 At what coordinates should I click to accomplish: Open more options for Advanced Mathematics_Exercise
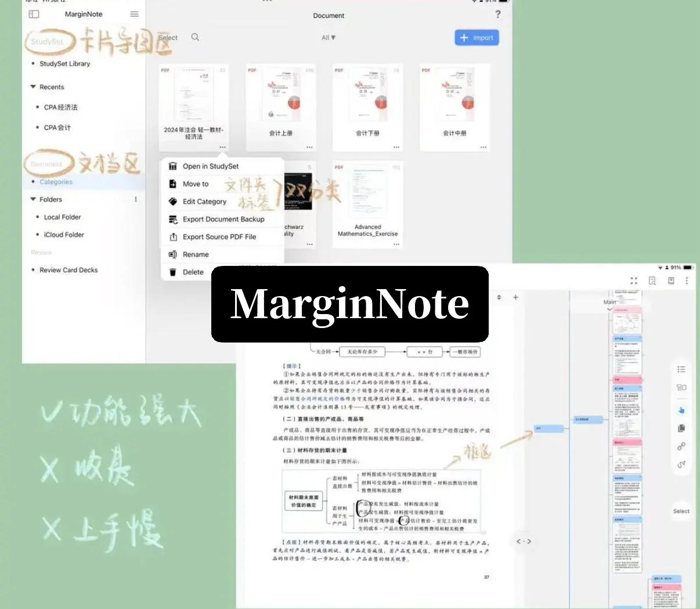(x=396, y=244)
